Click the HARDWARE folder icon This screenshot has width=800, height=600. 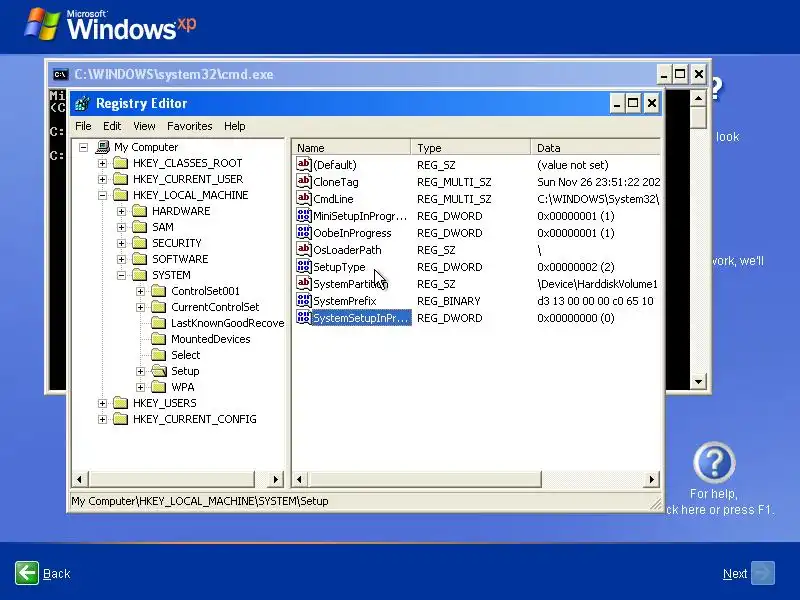click(139, 211)
